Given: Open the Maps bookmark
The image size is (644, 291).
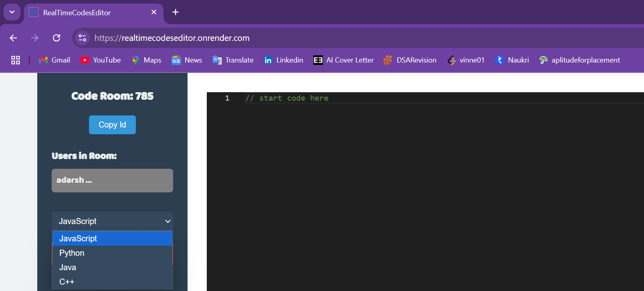Looking at the screenshot, I should click(x=146, y=60).
